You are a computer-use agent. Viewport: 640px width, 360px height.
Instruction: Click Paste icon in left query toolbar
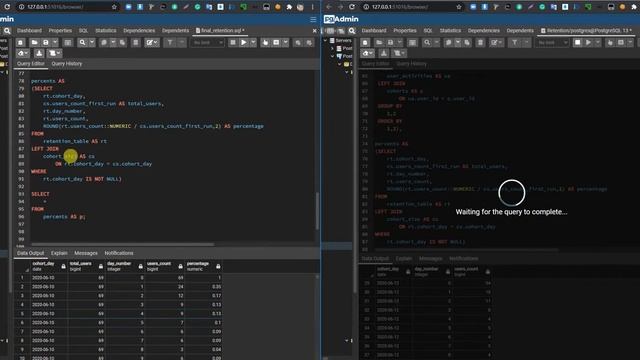(x=122, y=42)
